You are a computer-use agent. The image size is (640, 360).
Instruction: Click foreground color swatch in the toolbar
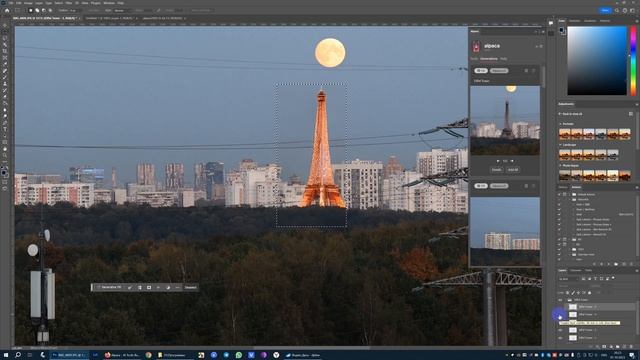click(4, 172)
